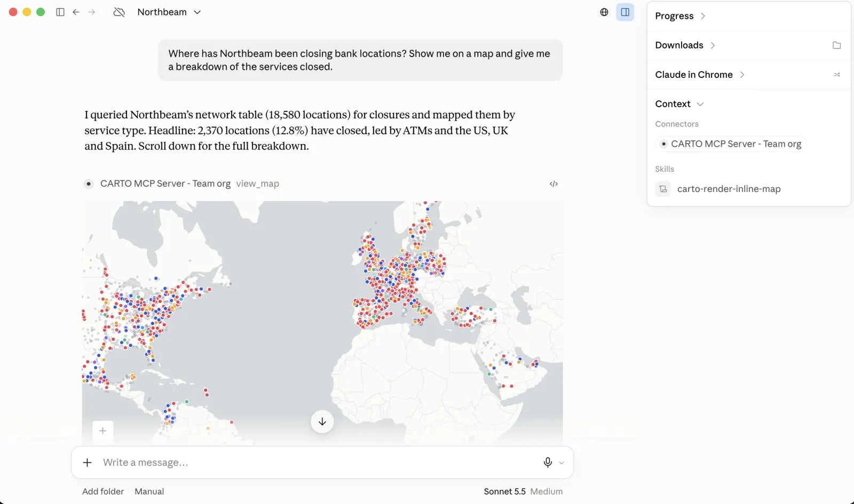Go forward with the right arrow

92,12
